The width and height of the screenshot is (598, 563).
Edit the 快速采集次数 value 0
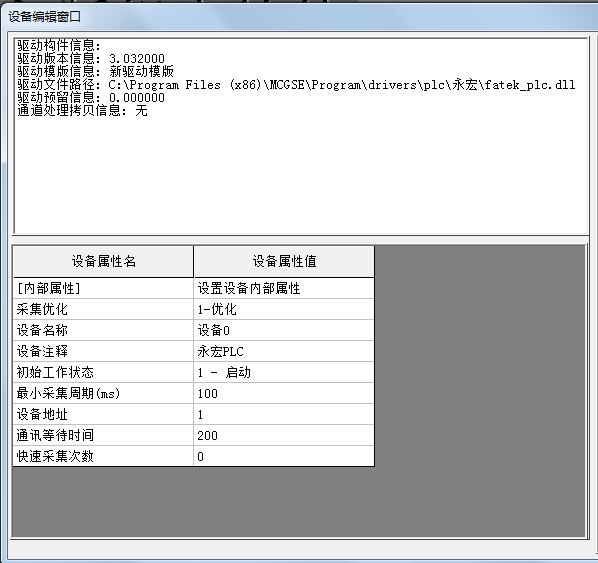(284, 456)
